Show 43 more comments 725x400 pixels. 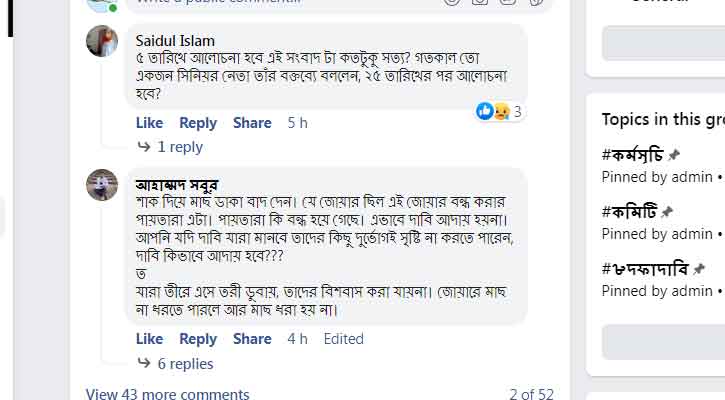coord(167,394)
